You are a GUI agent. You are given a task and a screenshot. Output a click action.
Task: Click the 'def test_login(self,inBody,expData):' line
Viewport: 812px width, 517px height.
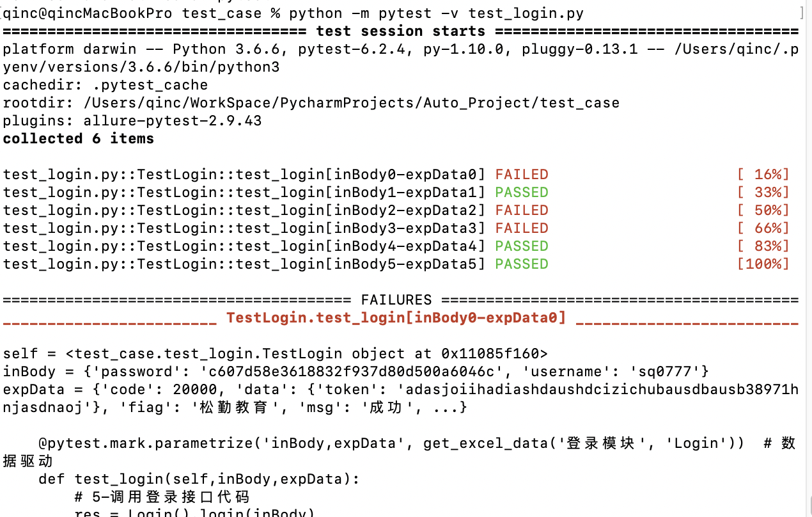coord(199,479)
